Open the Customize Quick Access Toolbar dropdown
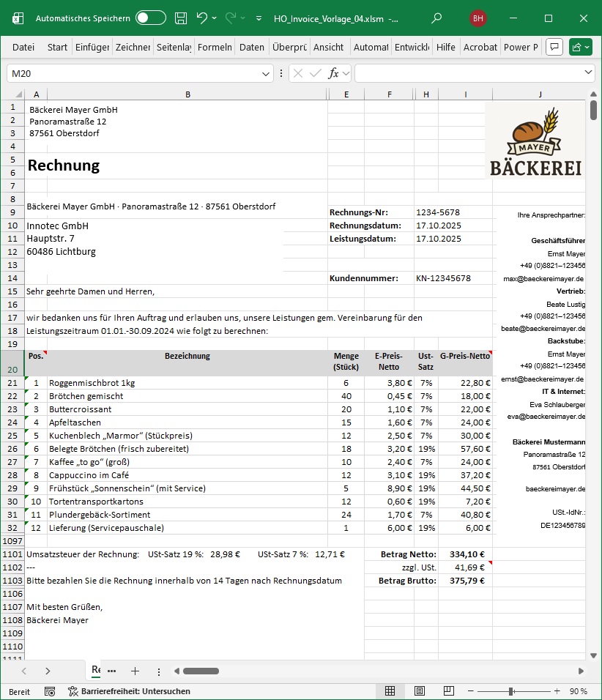Screen dimensions: 602x700 (259, 18)
